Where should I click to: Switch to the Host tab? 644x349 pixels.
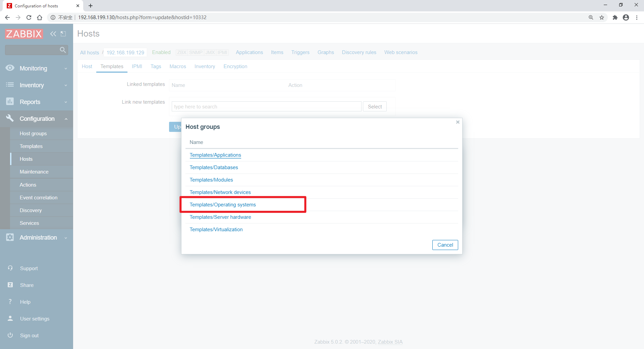[x=87, y=66]
